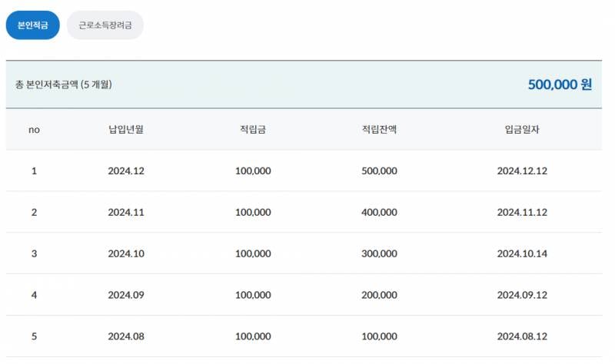Select the payment month 2024.08 cell
Viewport: 615px width, 364px height.
coord(126,336)
